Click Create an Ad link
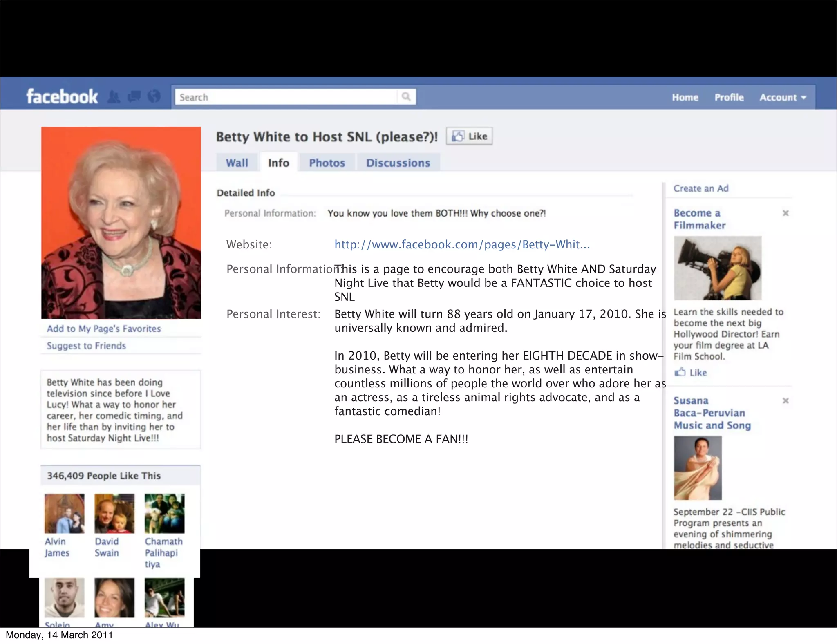This screenshot has width=837, height=644. pyautogui.click(x=701, y=188)
